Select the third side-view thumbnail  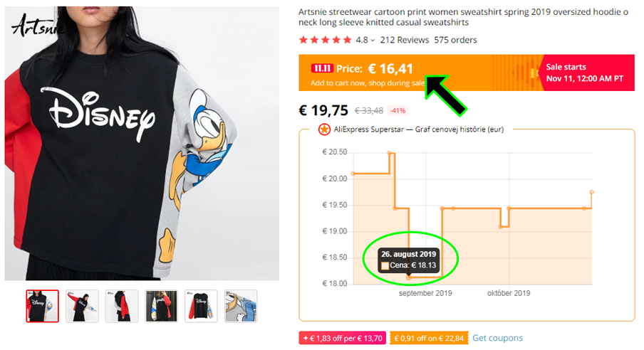(x=122, y=306)
